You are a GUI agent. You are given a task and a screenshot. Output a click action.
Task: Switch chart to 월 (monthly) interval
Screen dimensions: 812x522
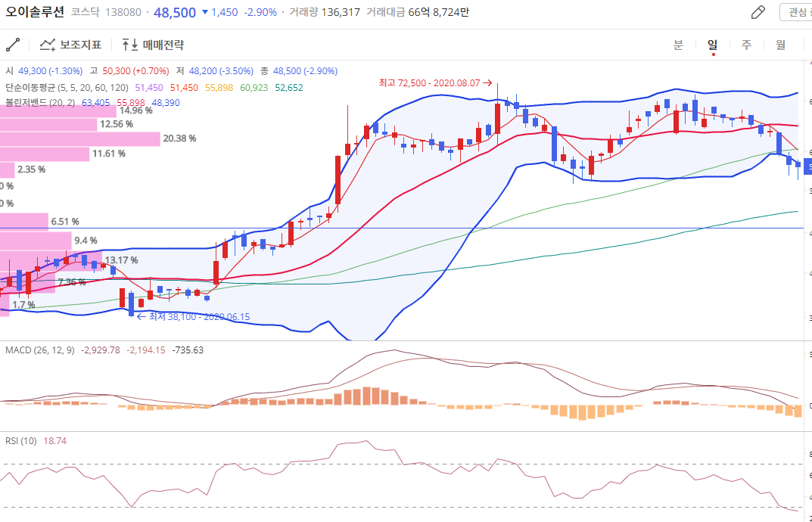pyautogui.click(x=780, y=45)
